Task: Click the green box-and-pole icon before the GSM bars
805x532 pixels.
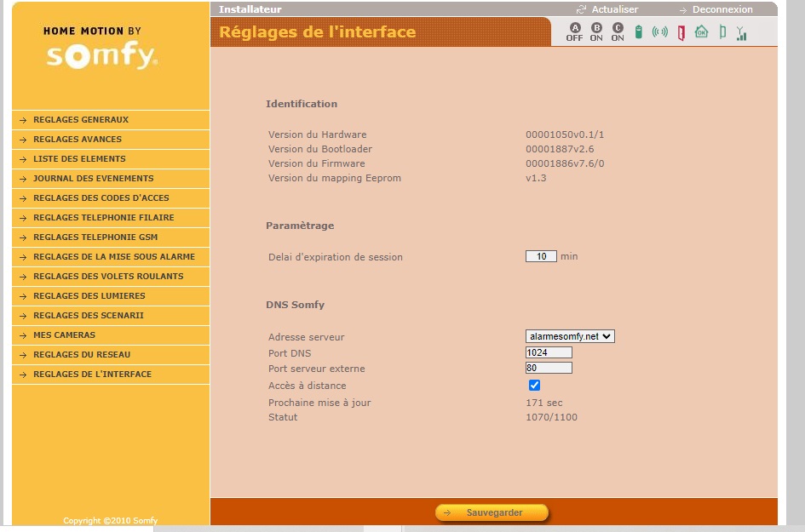Action: point(722,32)
